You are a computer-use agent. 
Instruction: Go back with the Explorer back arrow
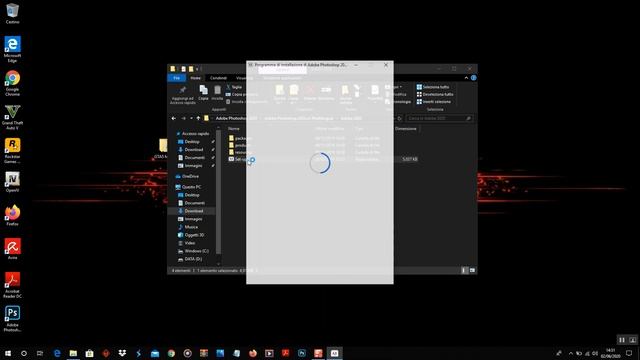click(174, 118)
